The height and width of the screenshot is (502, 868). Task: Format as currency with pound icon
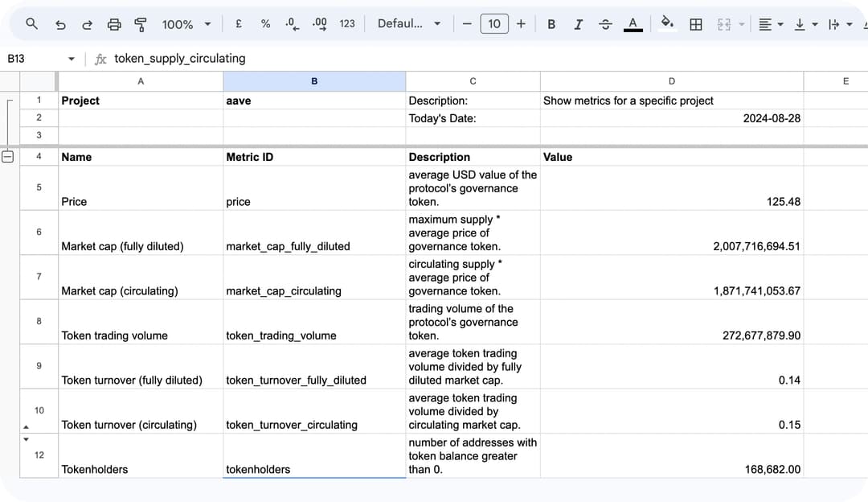click(x=239, y=24)
